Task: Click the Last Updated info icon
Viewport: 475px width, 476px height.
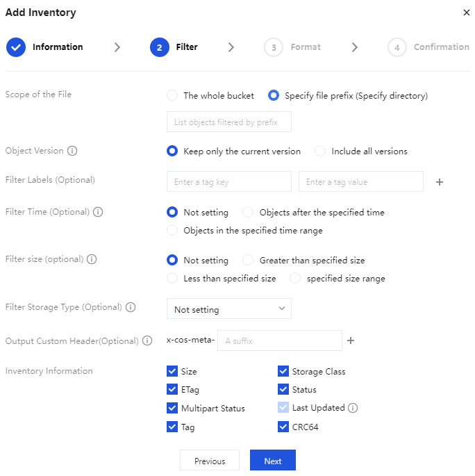Action: [353, 408]
